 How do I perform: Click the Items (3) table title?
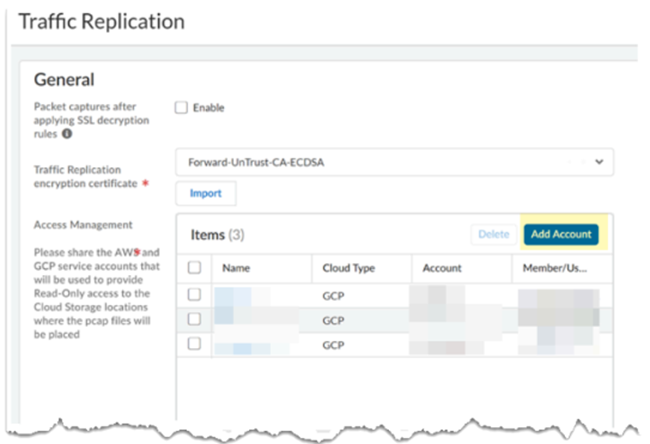click(x=217, y=235)
